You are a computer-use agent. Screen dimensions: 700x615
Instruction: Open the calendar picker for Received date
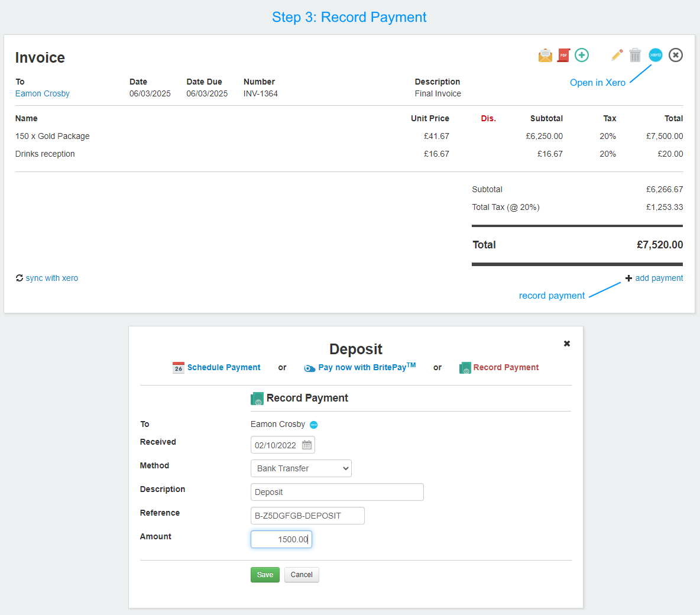click(x=307, y=445)
